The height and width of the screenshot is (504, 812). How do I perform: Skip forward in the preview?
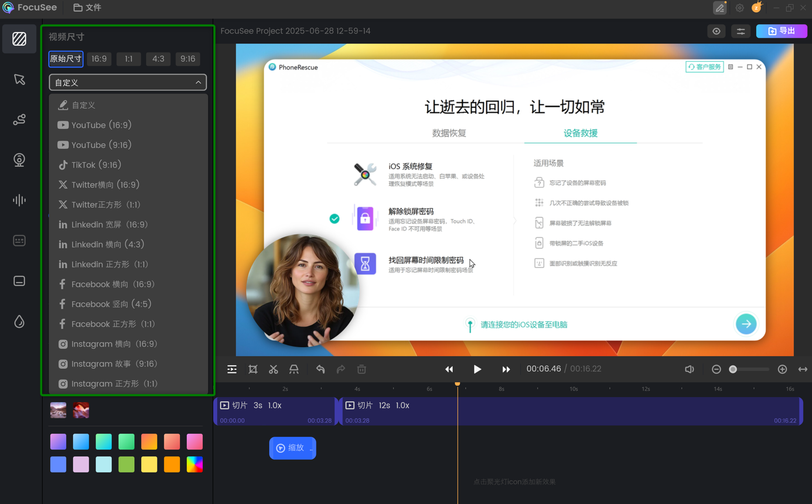point(506,369)
